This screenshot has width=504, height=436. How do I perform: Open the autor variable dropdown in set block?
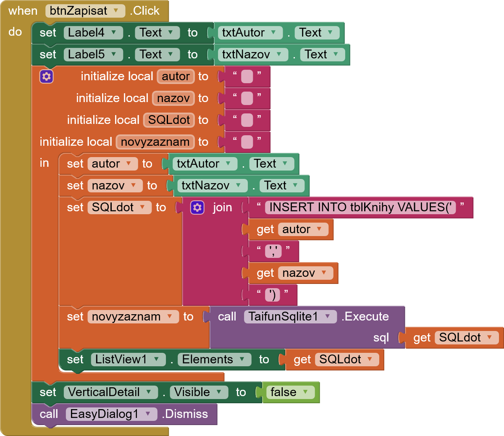click(x=129, y=164)
